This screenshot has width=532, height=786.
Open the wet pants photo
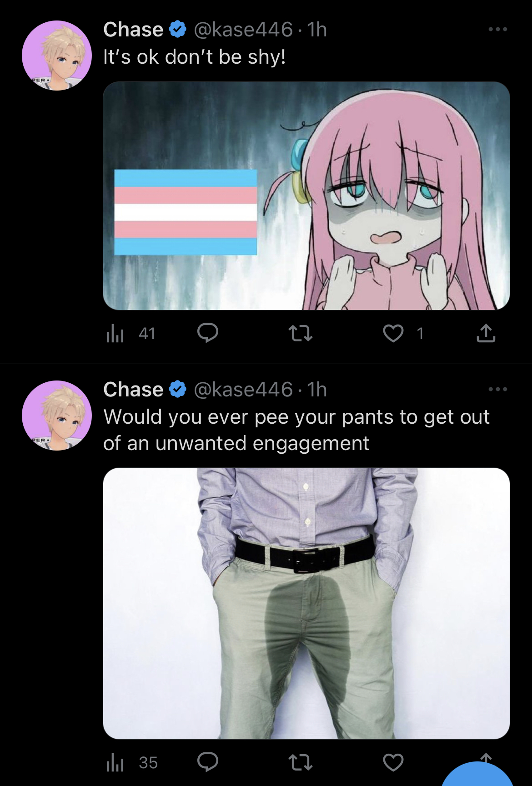point(306,603)
